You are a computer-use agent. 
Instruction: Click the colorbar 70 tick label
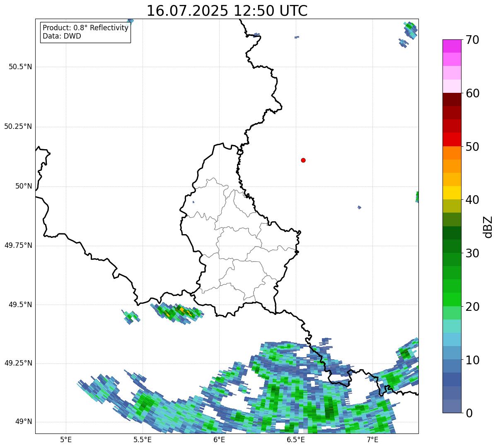(x=472, y=40)
